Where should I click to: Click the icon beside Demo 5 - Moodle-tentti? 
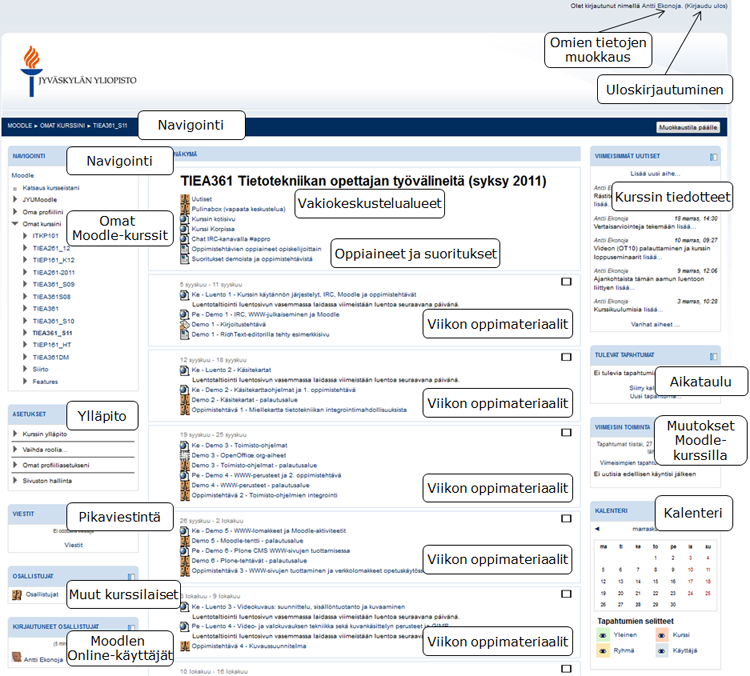(x=185, y=541)
